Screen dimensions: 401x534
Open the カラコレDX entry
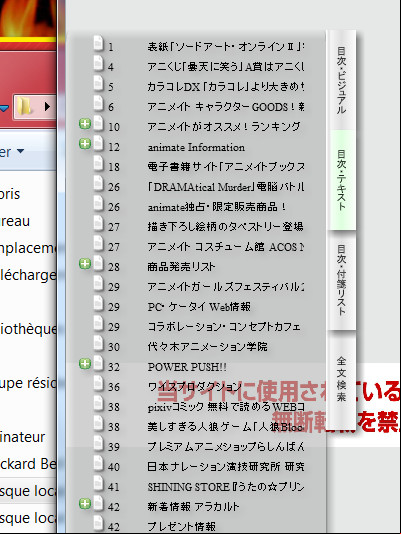[x=226, y=87]
